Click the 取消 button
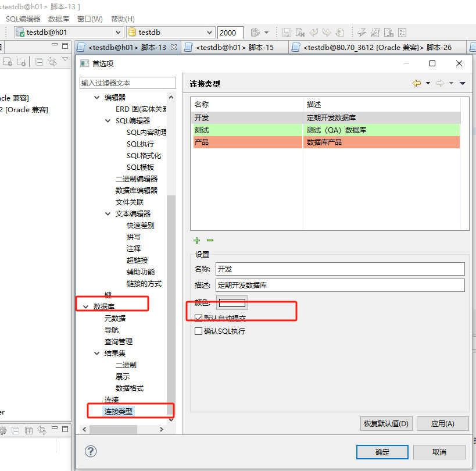Viewport: 476px width, 471px height. [x=439, y=452]
